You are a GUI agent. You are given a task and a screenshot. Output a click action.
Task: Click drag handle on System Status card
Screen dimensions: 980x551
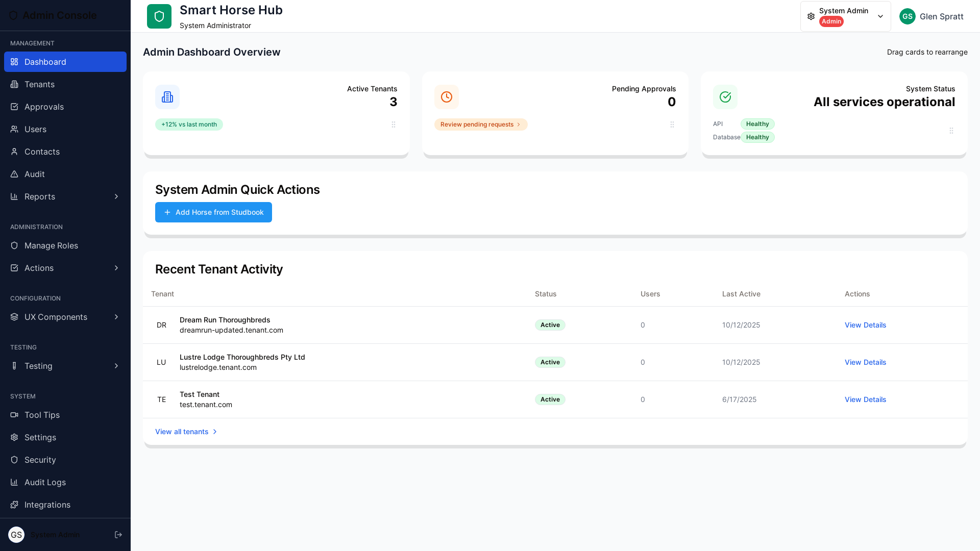[x=951, y=131]
